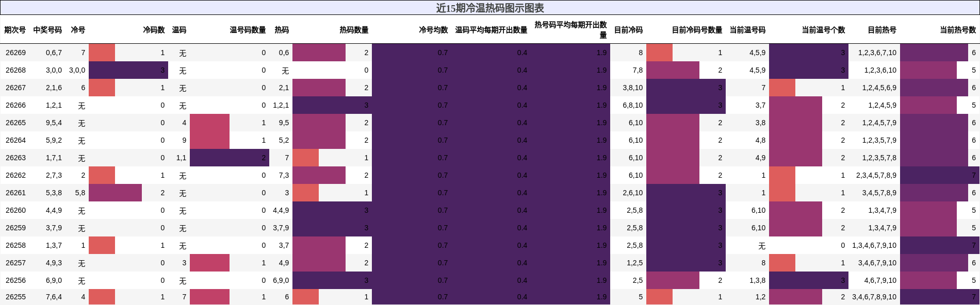This screenshot has height=305, width=980.
Task: Click the 温码平均每期开出数量 column header
Action: tap(491, 30)
